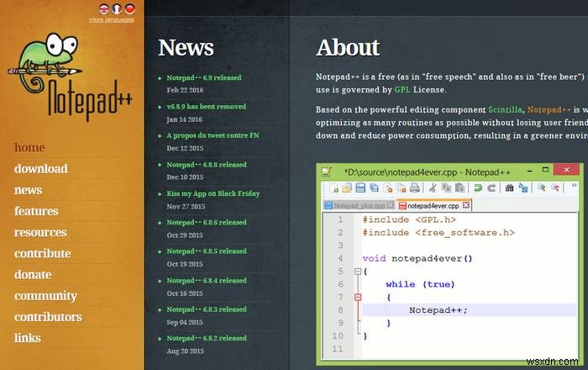The width and height of the screenshot is (588, 370).
Task: Open the resources page
Action: click(x=40, y=233)
